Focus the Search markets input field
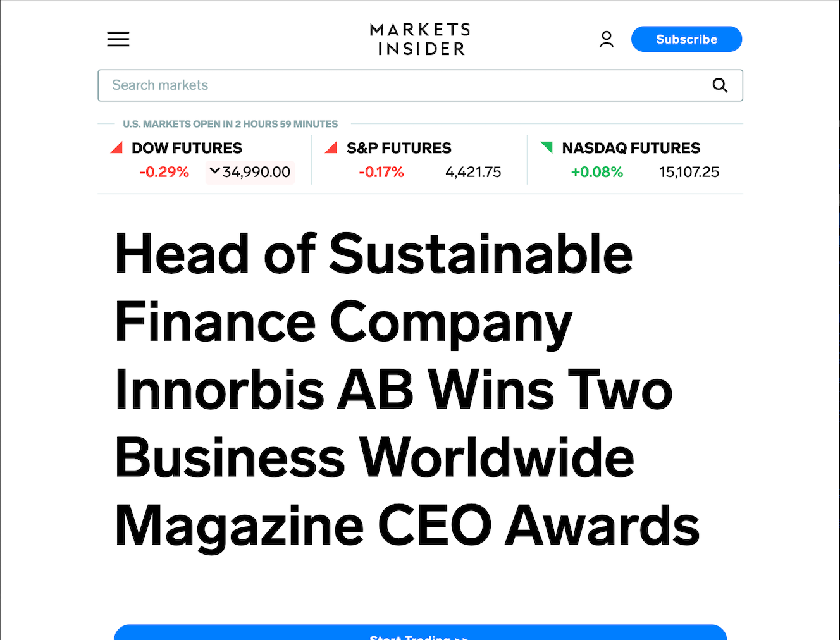The width and height of the screenshot is (840, 640). point(405,85)
